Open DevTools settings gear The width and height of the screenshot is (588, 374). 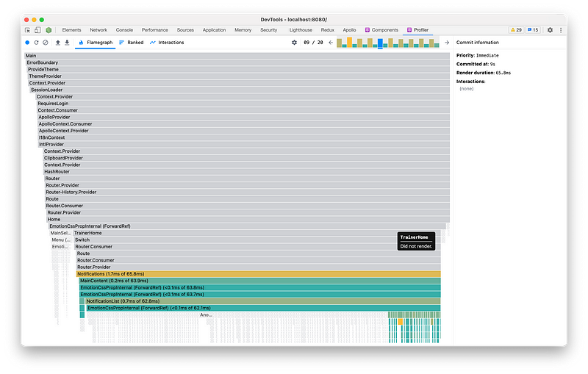pos(550,30)
